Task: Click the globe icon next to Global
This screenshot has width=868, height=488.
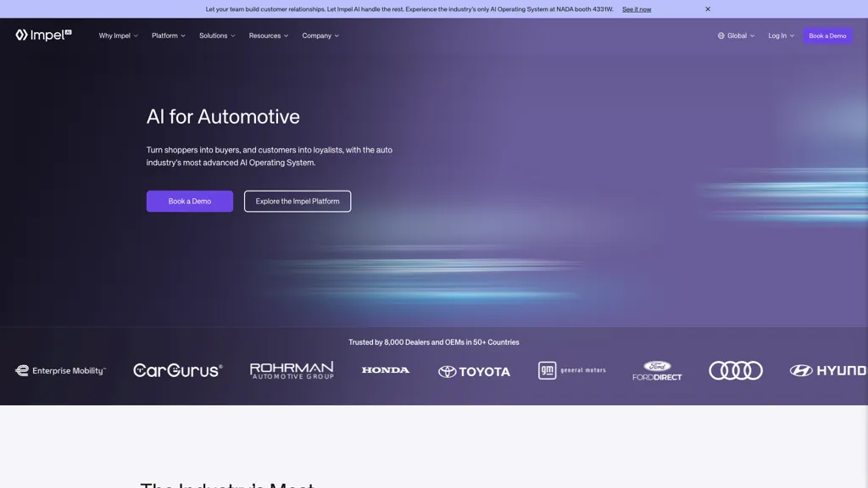Action: pyautogui.click(x=721, y=36)
